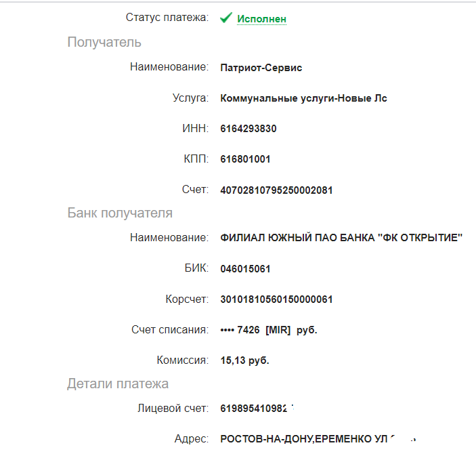
Task: Click the Ростов-на-Дону address value
Action: [x=318, y=439]
